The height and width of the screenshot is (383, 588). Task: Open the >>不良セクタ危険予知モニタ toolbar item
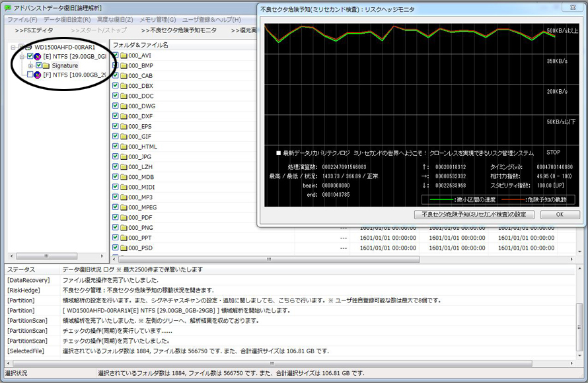coord(179,30)
